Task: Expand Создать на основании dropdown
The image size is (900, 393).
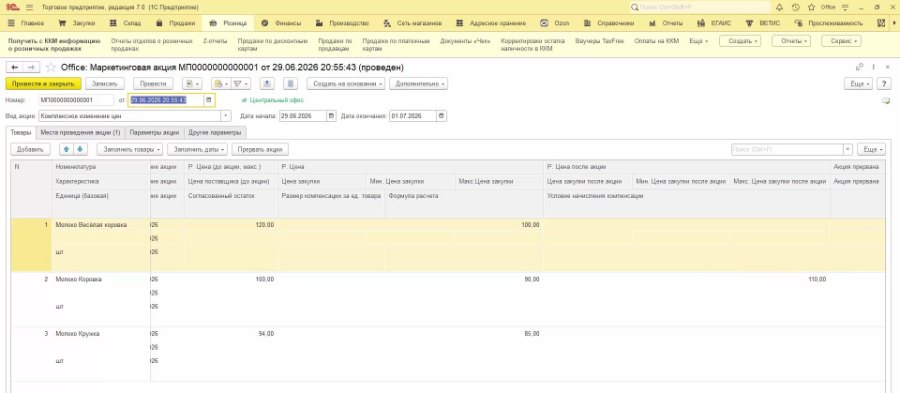Action: (346, 84)
